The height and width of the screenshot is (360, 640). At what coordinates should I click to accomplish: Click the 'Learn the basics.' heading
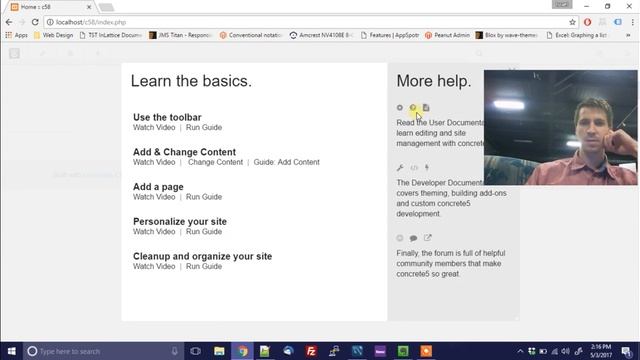(x=191, y=81)
